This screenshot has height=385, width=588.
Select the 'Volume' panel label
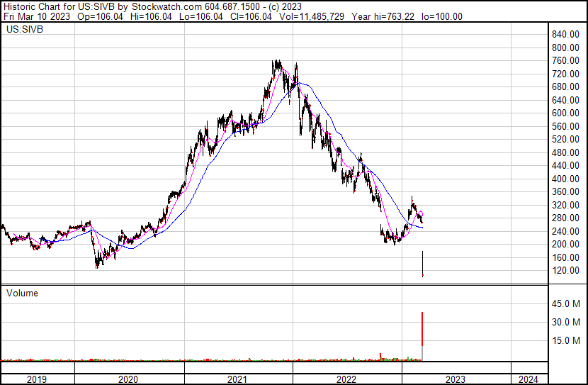(x=22, y=293)
